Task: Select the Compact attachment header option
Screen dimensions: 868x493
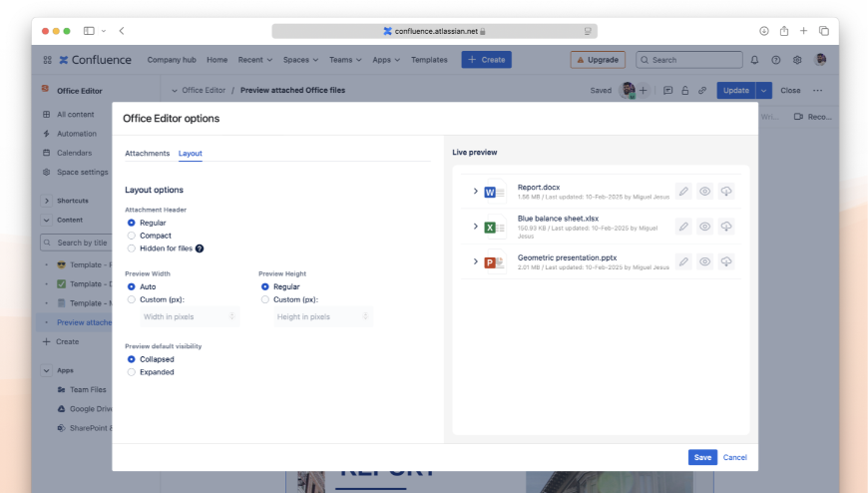Action: coord(132,236)
